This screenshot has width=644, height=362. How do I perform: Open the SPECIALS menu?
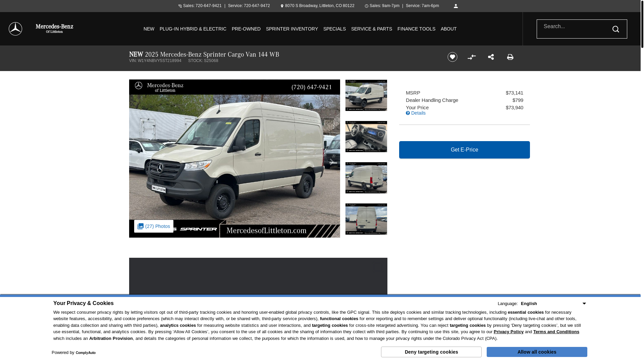click(334, 29)
